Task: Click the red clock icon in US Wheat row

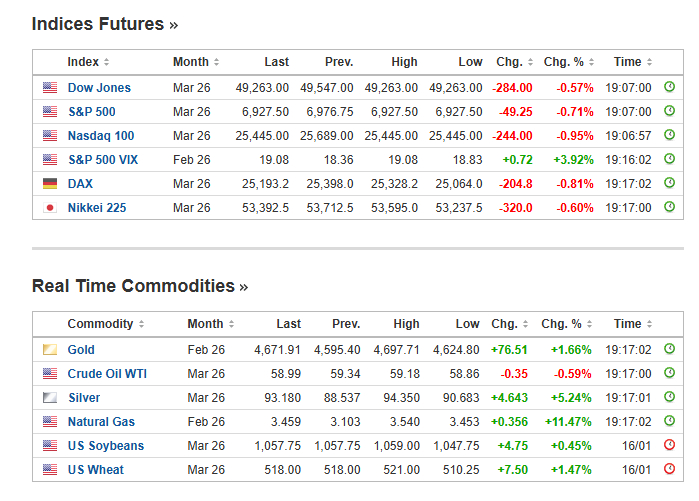Action: [670, 469]
